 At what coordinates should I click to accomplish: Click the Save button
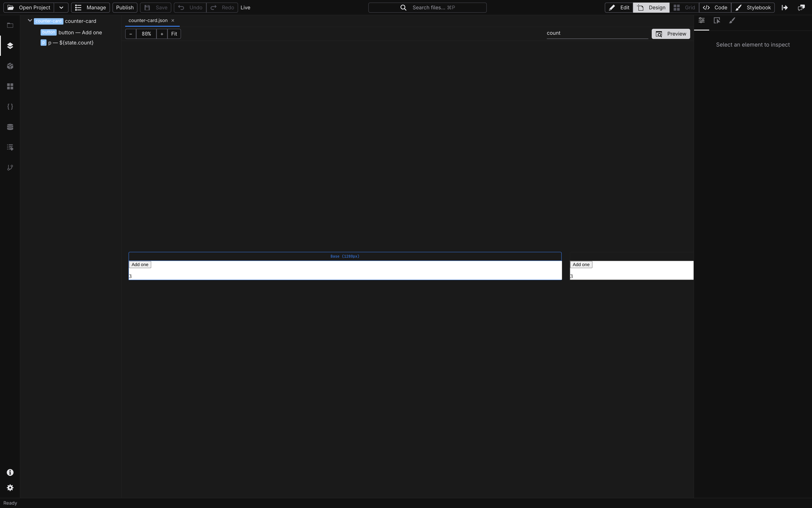tap(156, 7)
